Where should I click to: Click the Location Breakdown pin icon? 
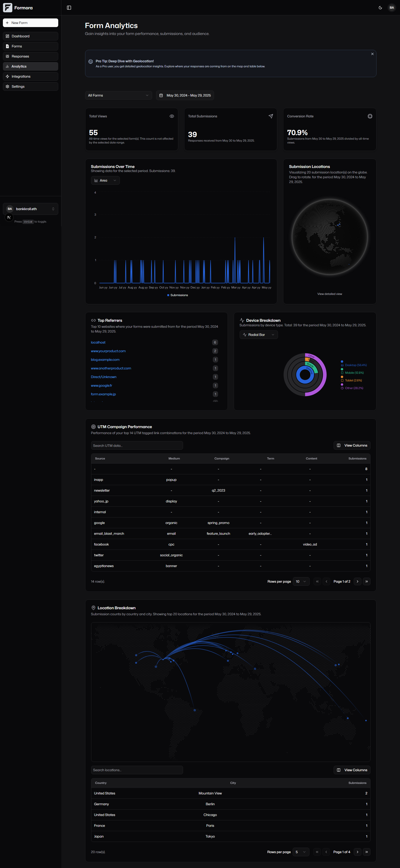pos(93,608)
